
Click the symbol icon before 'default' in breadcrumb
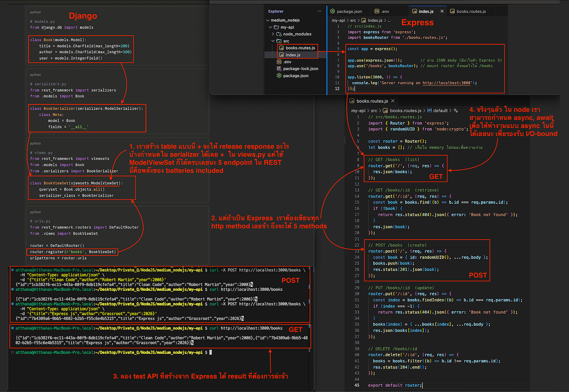click(430, 110)
